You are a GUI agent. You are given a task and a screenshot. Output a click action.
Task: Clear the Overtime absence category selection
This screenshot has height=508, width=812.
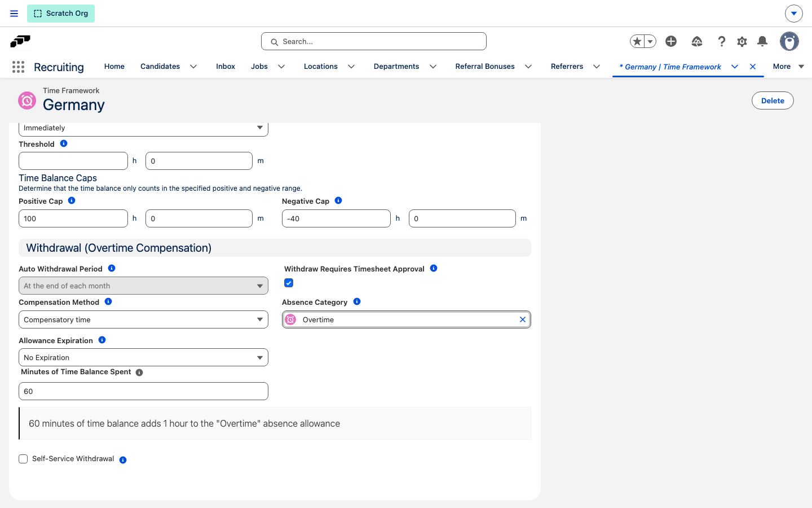pyautogui.click(x=523, y=319)
